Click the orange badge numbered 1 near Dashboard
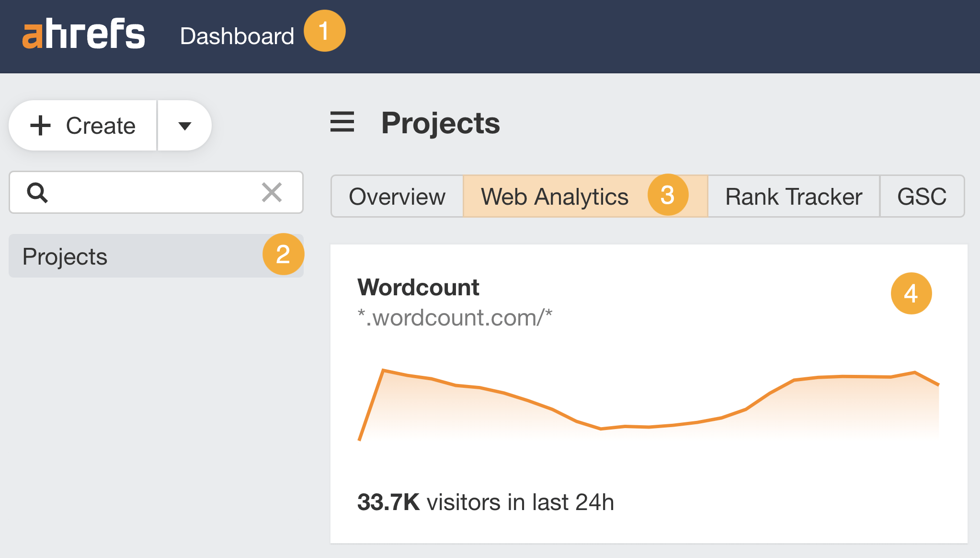980x558 pixels. pyautogui.click(x=326, y=31)
